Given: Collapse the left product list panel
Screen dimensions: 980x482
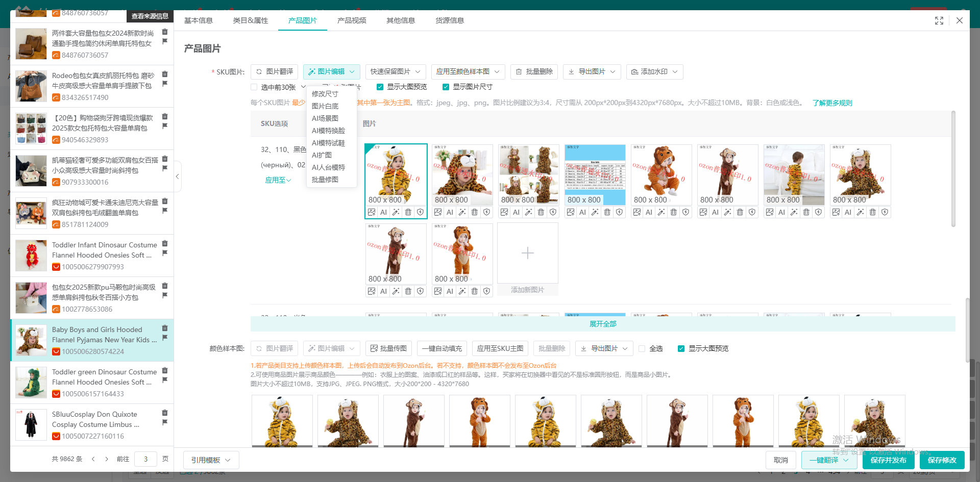Looking at the screenshot, I should (x=177, y=176).
